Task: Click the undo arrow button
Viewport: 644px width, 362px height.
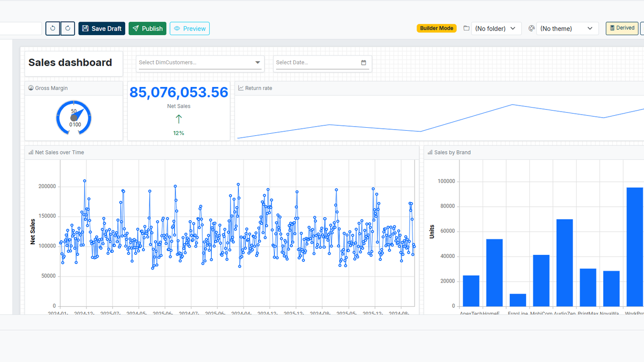Action: 53,29
